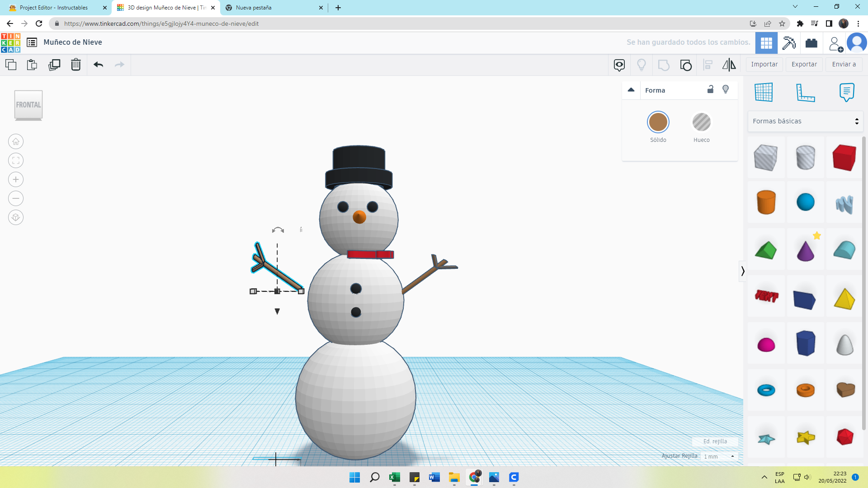Open the Notes tool icon
The image size is (868, 488).
pyautogui.click(x=847, y=92)
